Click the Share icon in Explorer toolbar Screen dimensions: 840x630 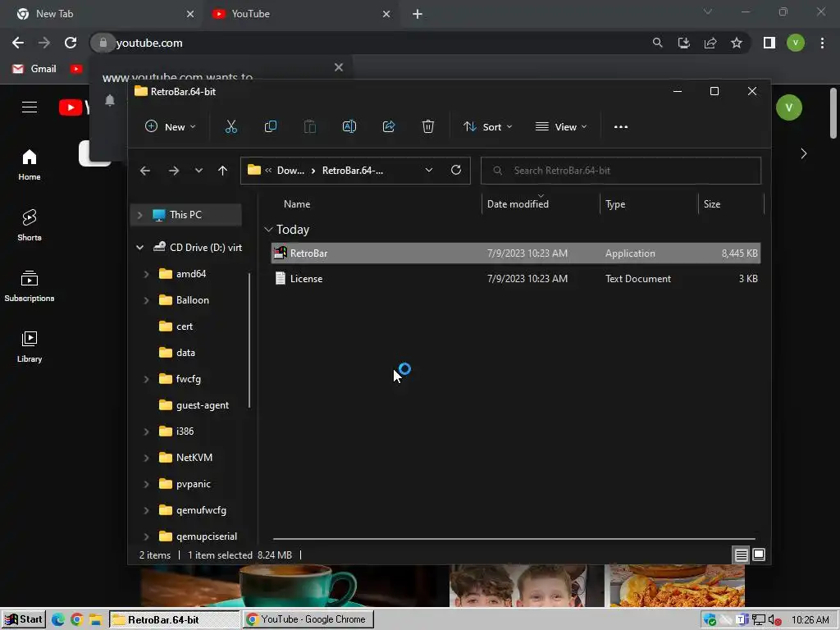tap(388, 127)
